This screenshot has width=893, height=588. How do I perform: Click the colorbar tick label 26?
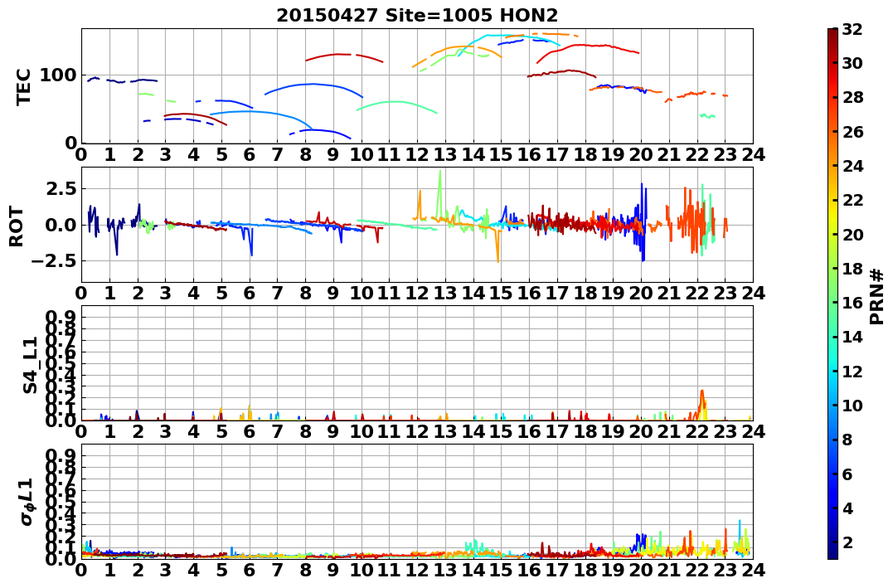click(852, 132)
